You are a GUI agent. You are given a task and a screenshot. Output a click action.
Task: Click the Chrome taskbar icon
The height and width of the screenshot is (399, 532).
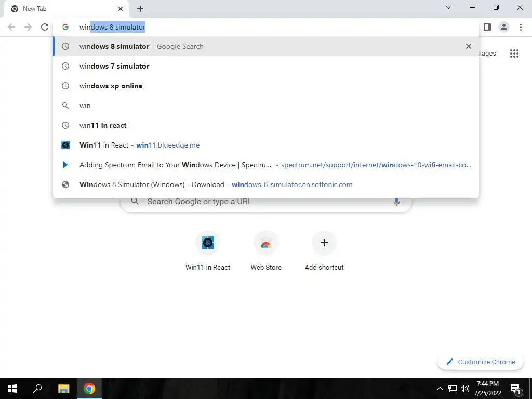[89, 389]
